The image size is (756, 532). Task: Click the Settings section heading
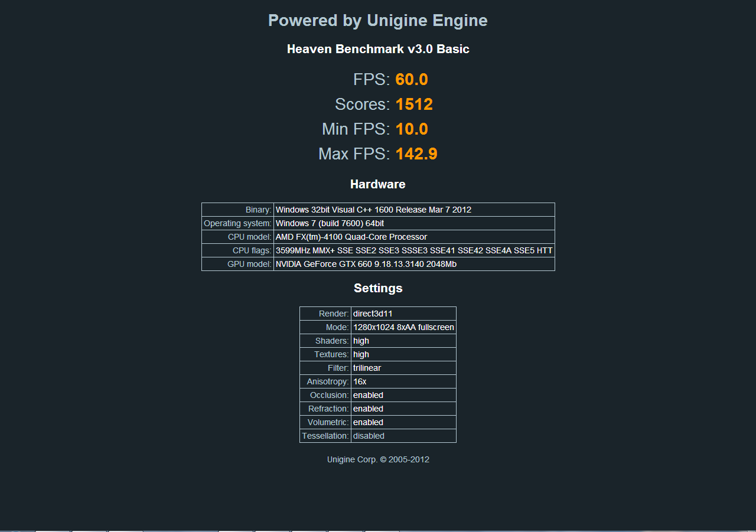point(378,288)
